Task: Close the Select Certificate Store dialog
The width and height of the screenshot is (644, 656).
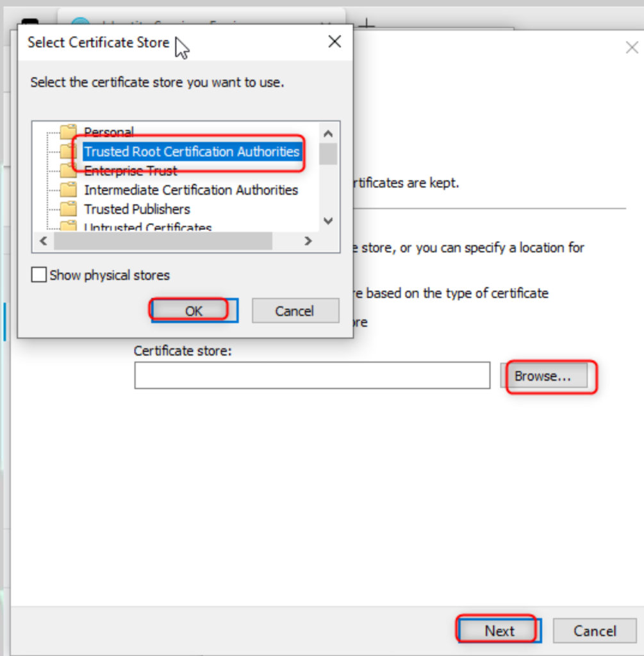Action: point(334,42)
